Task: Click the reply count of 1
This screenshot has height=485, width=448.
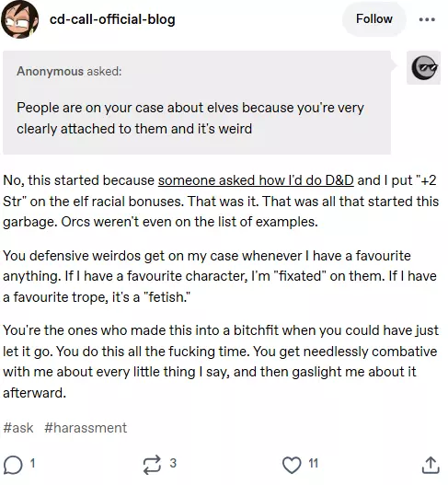Action: click(x=32, y=463)
